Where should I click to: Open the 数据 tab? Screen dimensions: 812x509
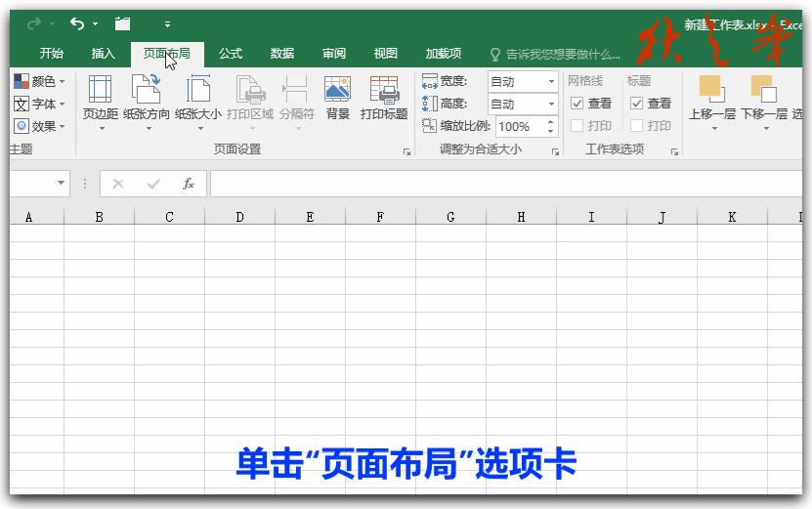click(282, 54)
